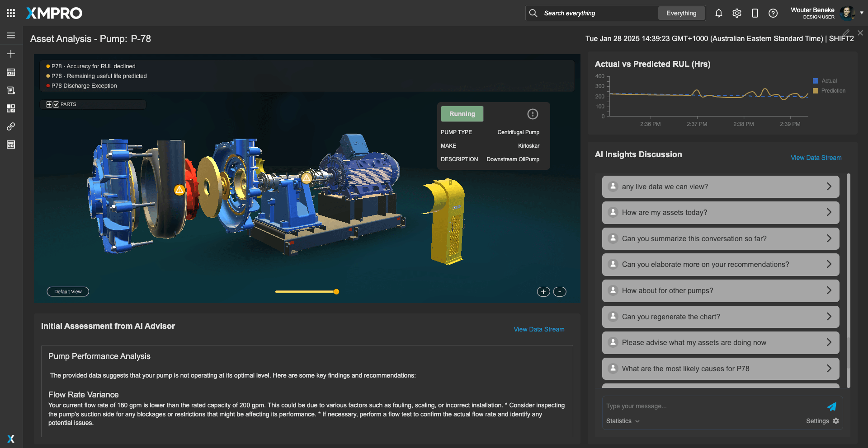Screen dimensions: 868x448
Task: Select 'How about for other pumps?' prompt
Action: [720, 291]
